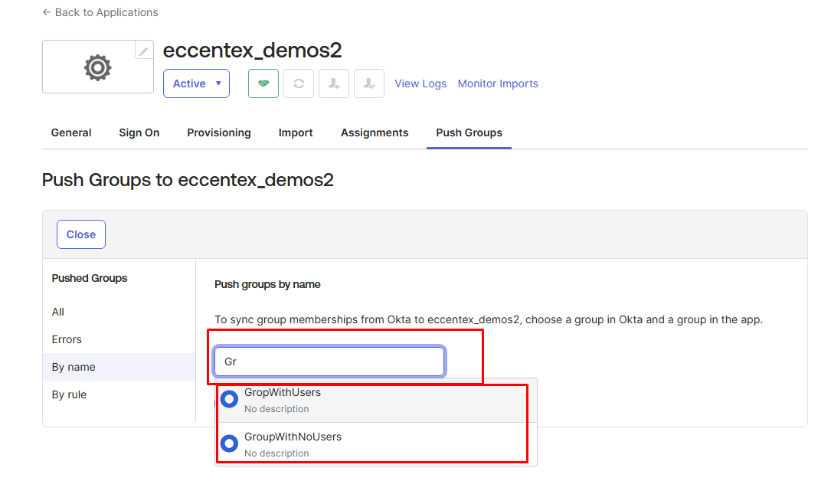The image size is (831, 504).
Task: Select the GropWithUsers radio option
Action: tap(230, 399)
